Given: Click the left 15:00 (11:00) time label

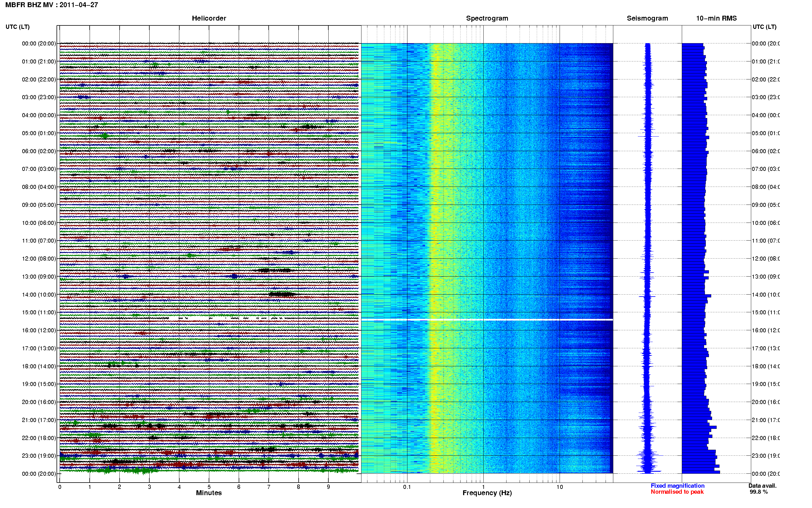Looking at the screenshot, I should tap(39, 313).
